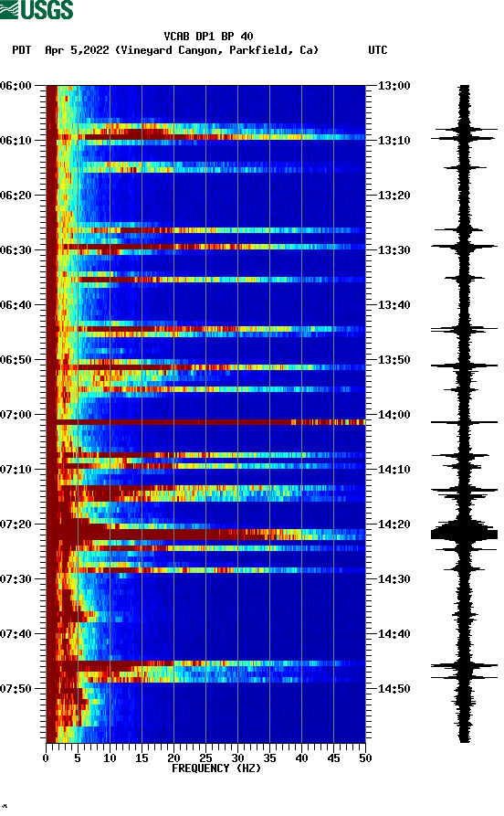The height and width of the screenshot is (816, 504).
Task: Select the title text 'VCAB DP1 BP 40'
Action: tap(208, 37)
